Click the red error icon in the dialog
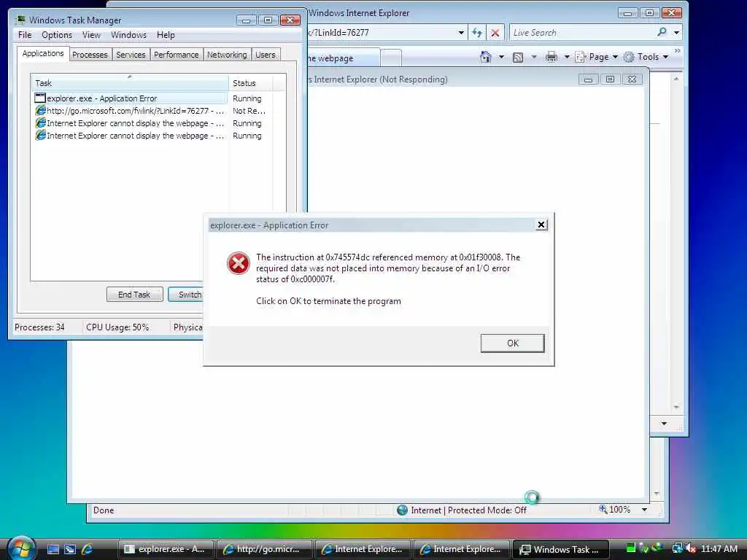 point(238,262)
